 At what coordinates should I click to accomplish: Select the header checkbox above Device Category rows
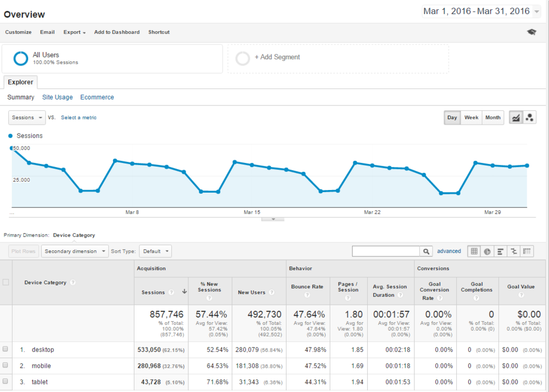[x=5, y=282]
